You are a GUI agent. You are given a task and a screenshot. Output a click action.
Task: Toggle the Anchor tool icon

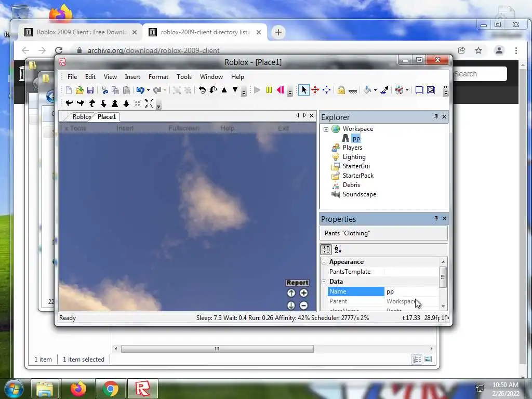pyautogui.click(x=353, y=90)
